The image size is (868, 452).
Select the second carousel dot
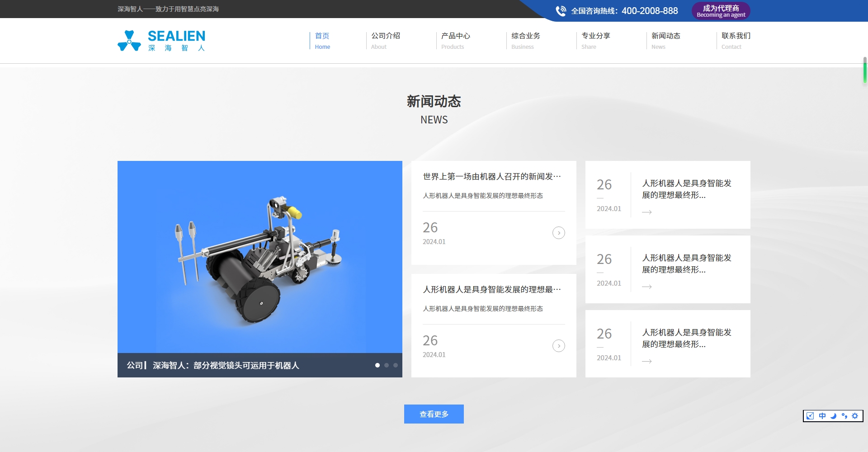387,365
